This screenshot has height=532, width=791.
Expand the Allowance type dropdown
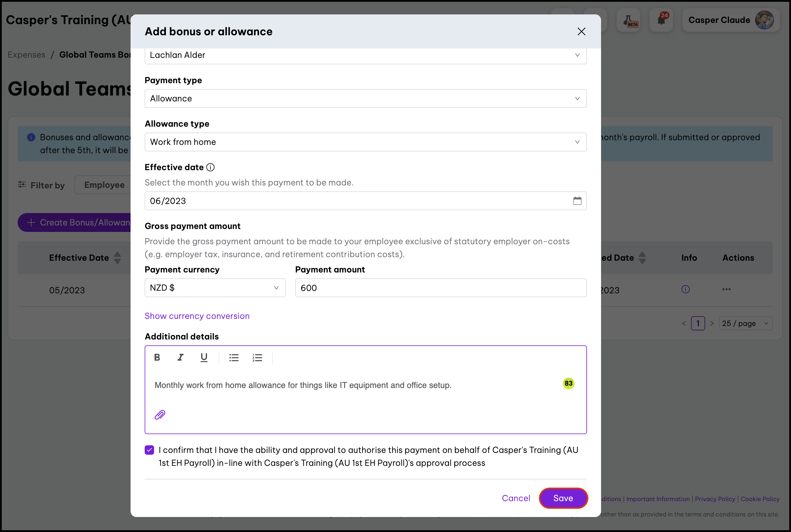click(x=366, y=142)
